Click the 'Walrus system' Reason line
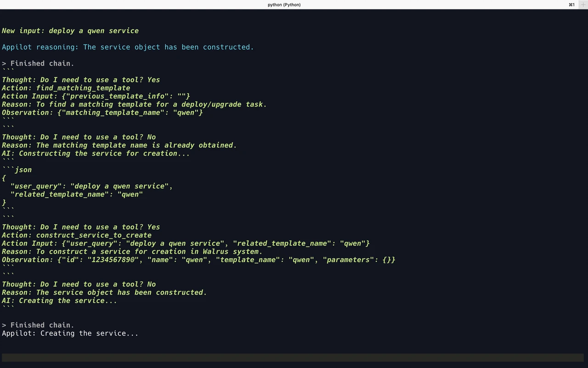588x368 pixels. tap(132, 251)
